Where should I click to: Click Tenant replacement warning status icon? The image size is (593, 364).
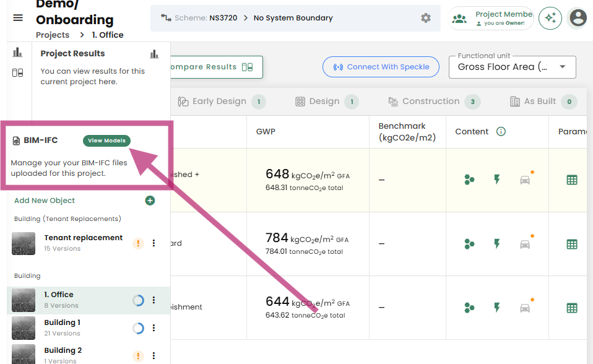point(138,243)
